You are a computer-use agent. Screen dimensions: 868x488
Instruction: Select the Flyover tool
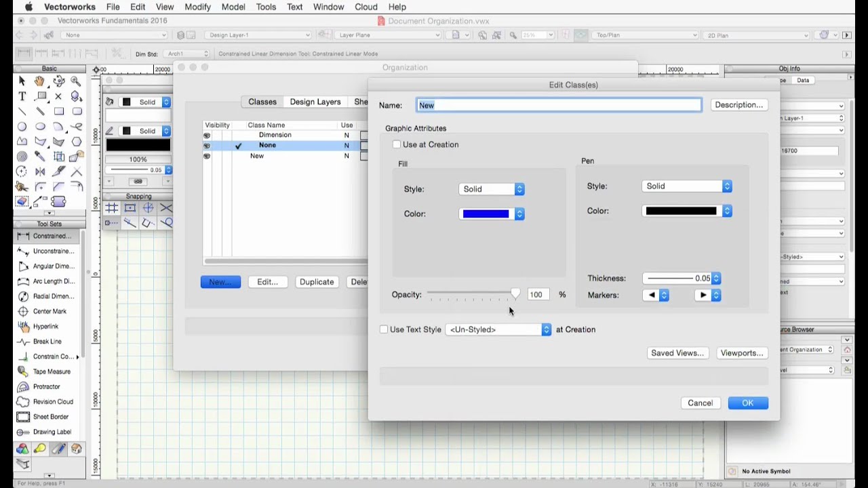tap(58, 81)
